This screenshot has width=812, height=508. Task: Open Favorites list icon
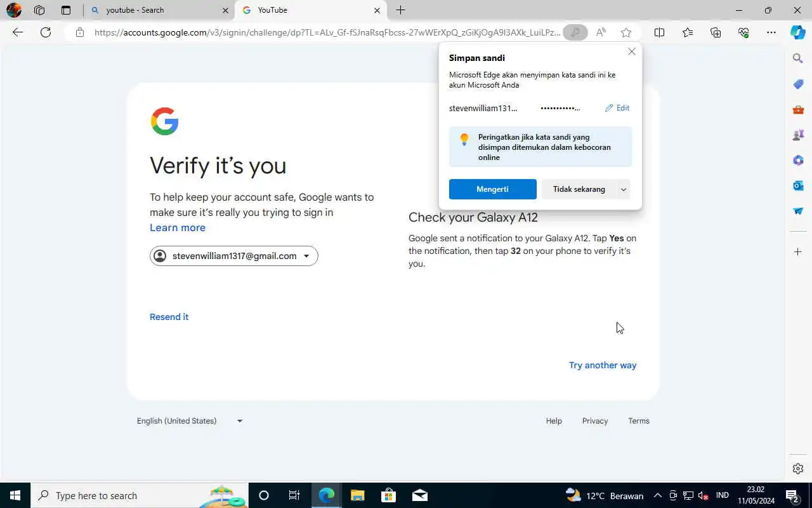(688, 32)
